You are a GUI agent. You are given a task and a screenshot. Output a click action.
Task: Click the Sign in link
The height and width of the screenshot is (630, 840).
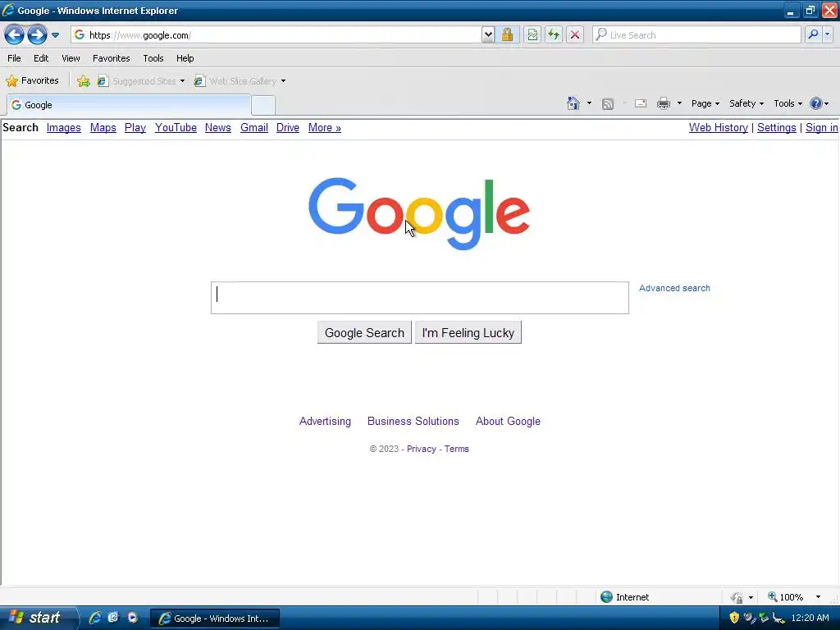[821, 127]
